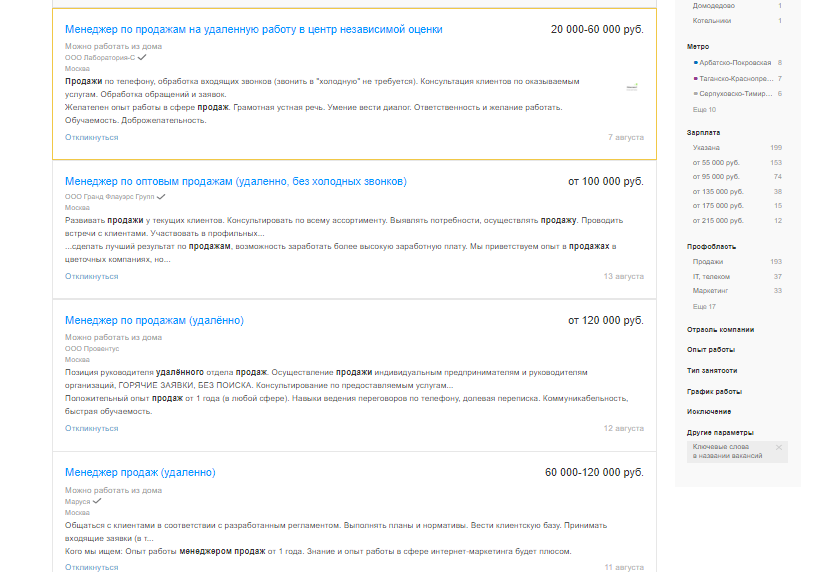Filter by profession area 'Маркетинг'
This screenshot has width=829, height=572.
710,291
